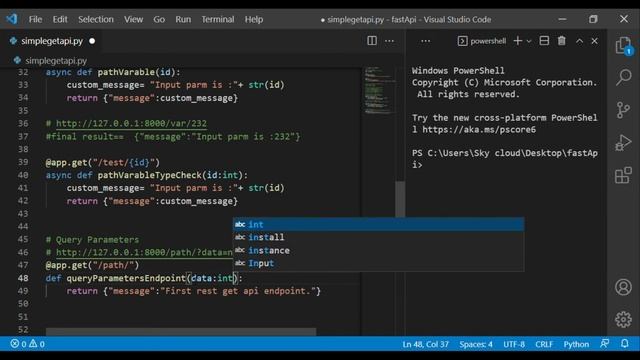The height and width of the screenshot is (360, 640).
Task: Open the Explorer view in activity bar
Action: (623, 45)
